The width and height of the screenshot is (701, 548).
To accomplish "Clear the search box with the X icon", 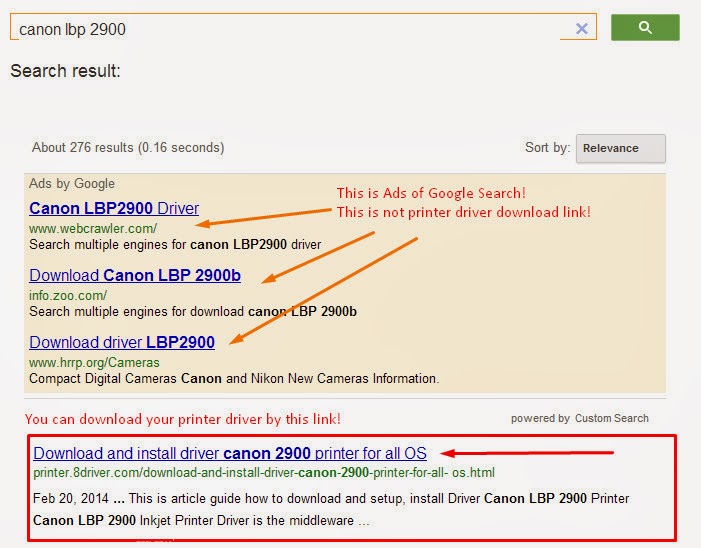I will click(582, 29).
